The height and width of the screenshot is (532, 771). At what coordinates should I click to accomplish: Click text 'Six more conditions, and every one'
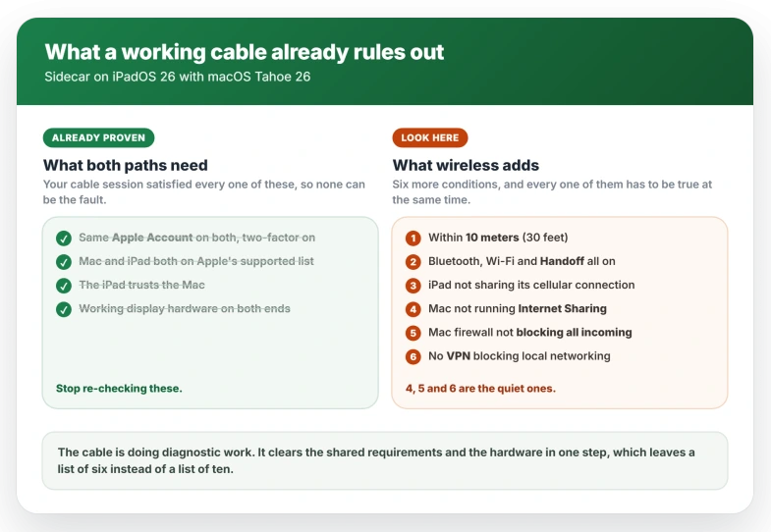(x=552, y=191)
